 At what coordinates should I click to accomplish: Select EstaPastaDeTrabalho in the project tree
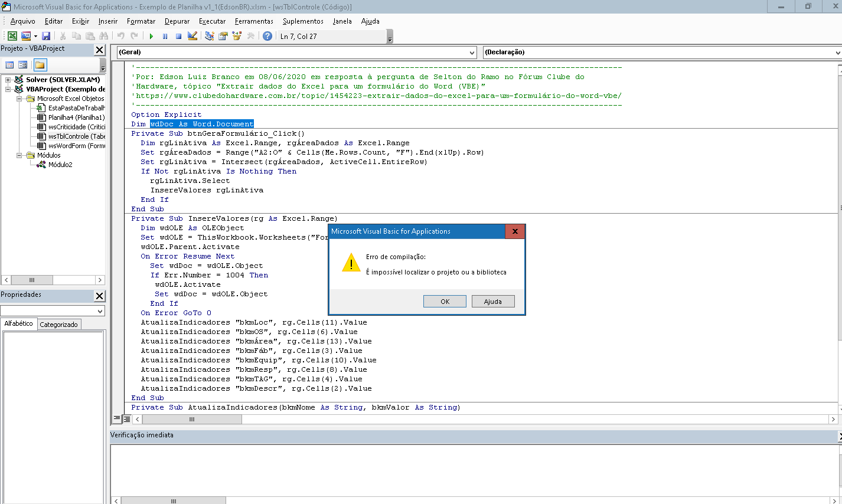pyautogui.click(x=76, y=108)
